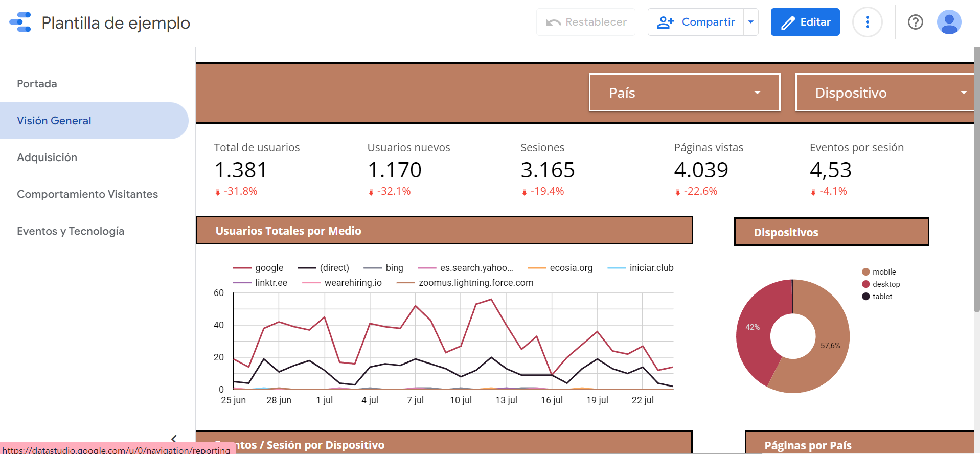
Task: Open the three-dot more options menu
Action: (x=867, y=22)
